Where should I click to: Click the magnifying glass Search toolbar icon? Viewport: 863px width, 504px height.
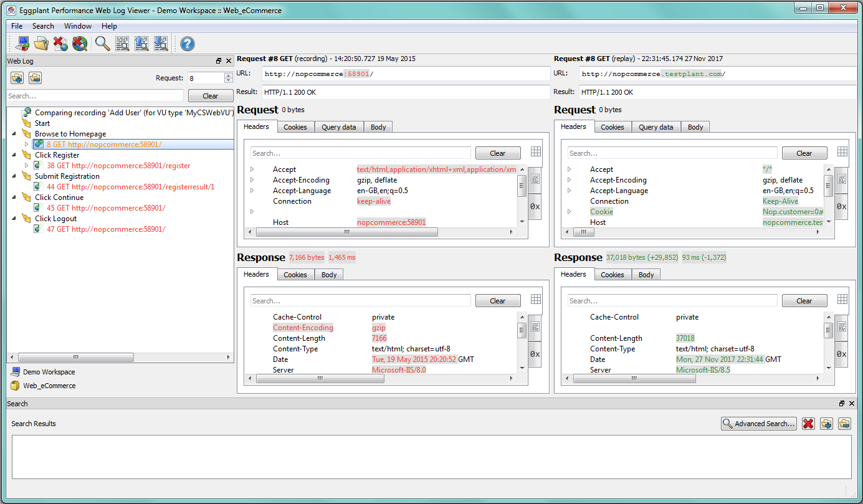pos(102,44)
